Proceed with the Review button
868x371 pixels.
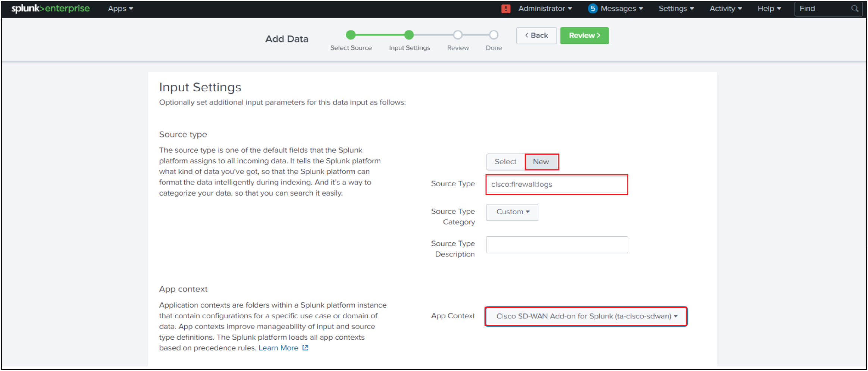click(x=584, y=35)
